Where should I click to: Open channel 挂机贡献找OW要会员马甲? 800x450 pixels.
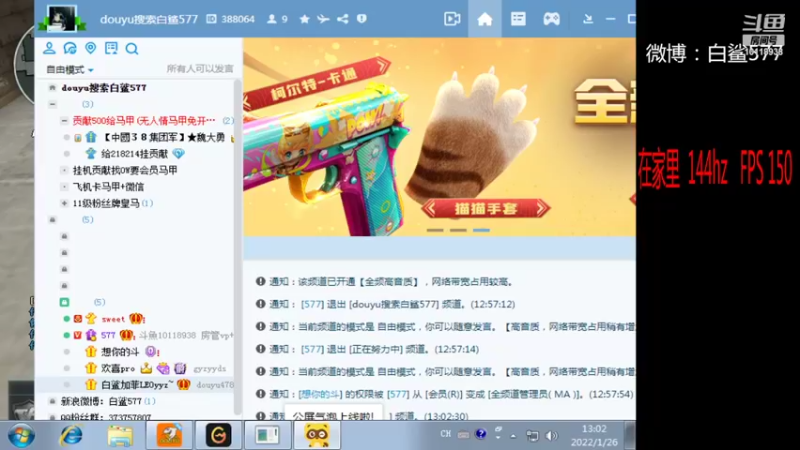tap(125, 170)
